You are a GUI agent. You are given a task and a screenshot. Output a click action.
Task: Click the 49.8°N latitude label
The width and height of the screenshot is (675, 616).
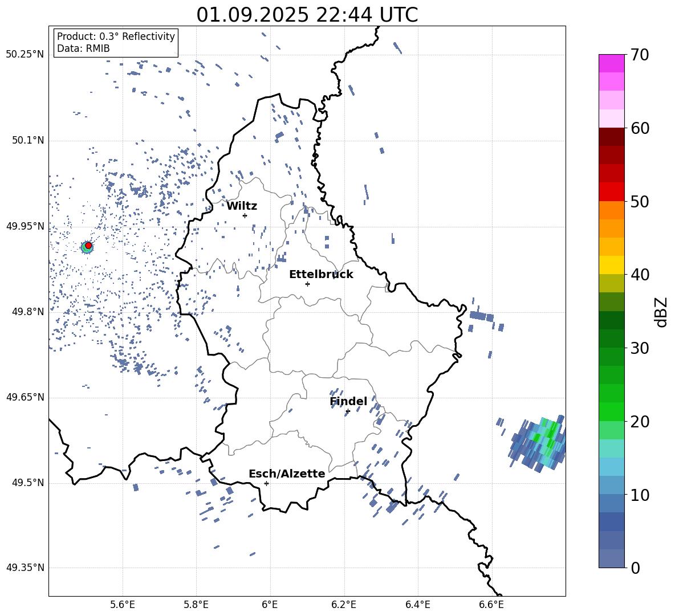pos(28,312)
